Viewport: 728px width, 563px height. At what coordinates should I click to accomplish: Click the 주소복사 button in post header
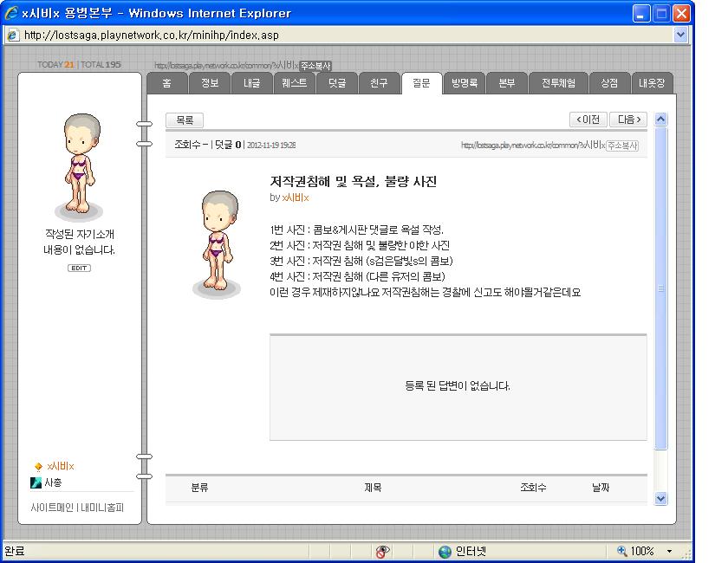[x=622, y=146]
